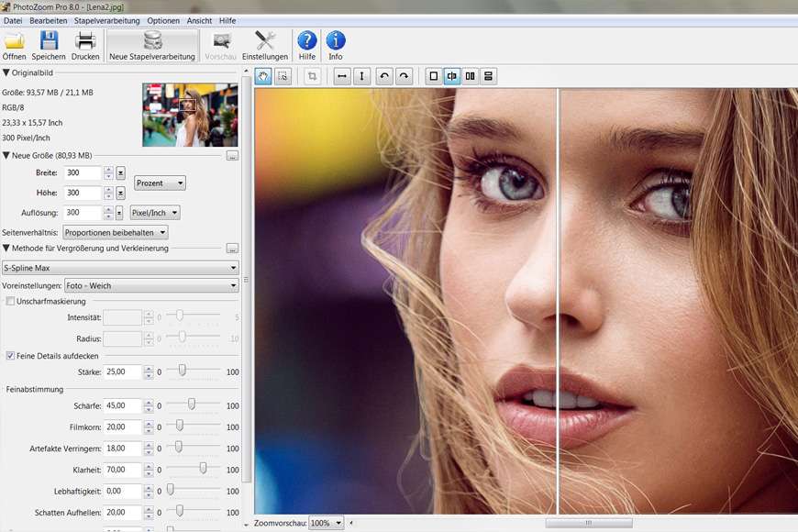
Task: Click the Neue Stapelverarbeitung button
Action: coord(152,45)
